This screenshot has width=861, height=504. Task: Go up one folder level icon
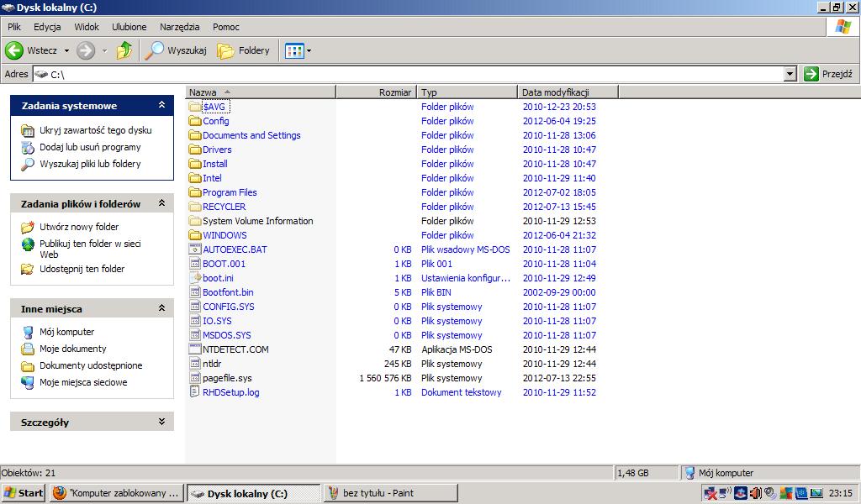click(x=124, y=50)
